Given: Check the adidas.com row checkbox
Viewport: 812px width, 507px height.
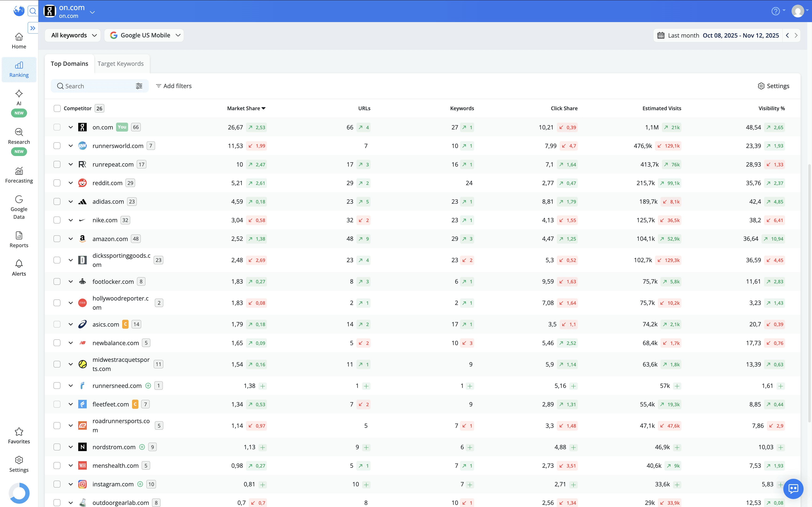Looking at the screenshot, I should click(x=57, y=202).
